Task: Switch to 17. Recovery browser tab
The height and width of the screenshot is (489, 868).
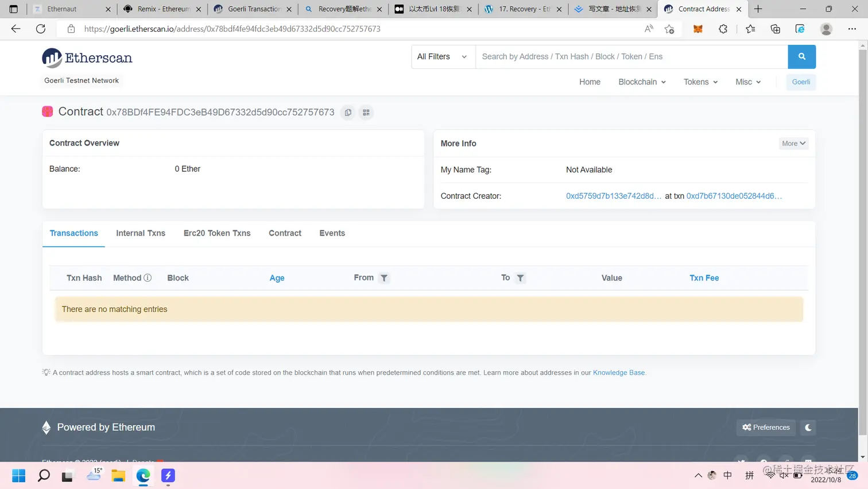Action: click(522, 9)
